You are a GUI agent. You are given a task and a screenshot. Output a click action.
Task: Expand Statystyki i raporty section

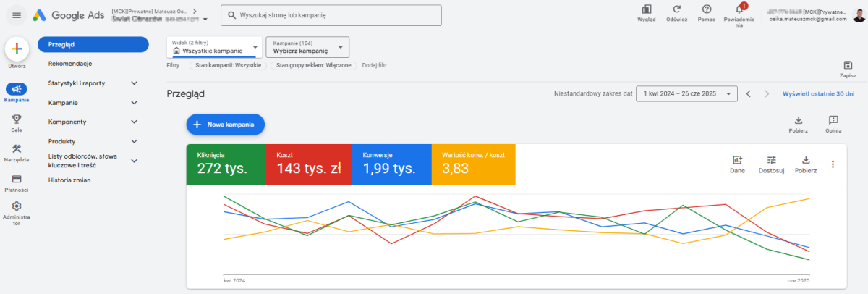click(93, 83)
